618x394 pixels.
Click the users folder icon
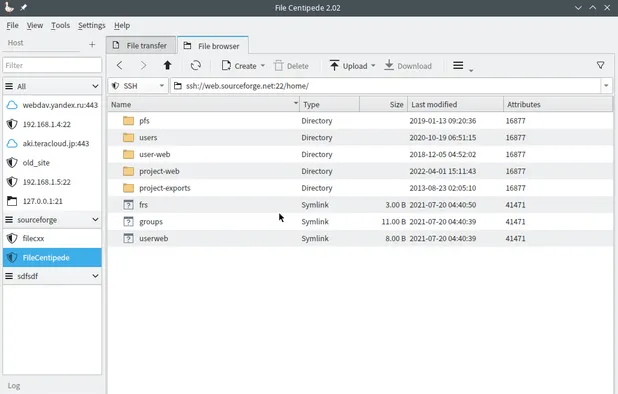point(128,138)
